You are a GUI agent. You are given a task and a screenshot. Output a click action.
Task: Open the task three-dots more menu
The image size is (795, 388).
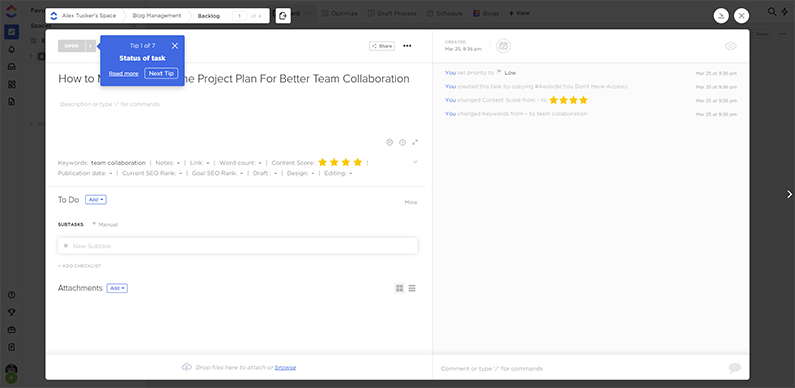pyautogui.click(x=407, y=46)
